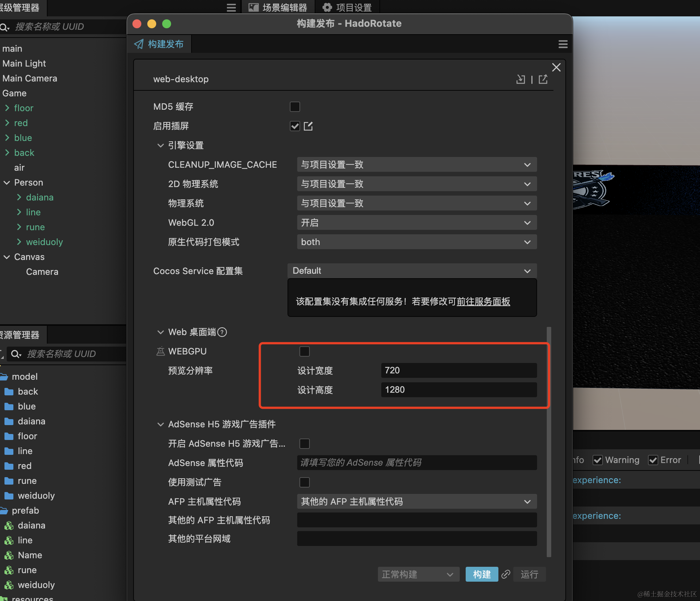Select the model folder icon in assets
The image size is (700, 601).
(x=4, y=377)
